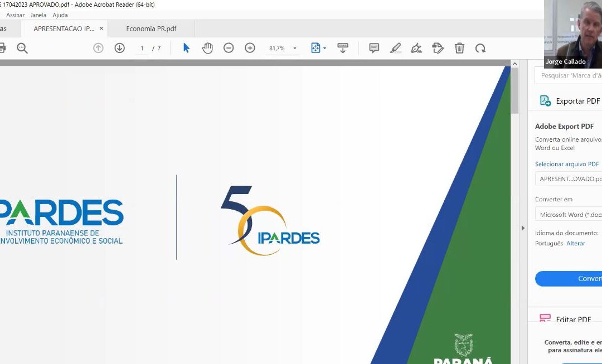The height and width of the screenshot is (364, 602).
Task: Click the document vertical scrollbar thumb
Action: coord(515,91)
